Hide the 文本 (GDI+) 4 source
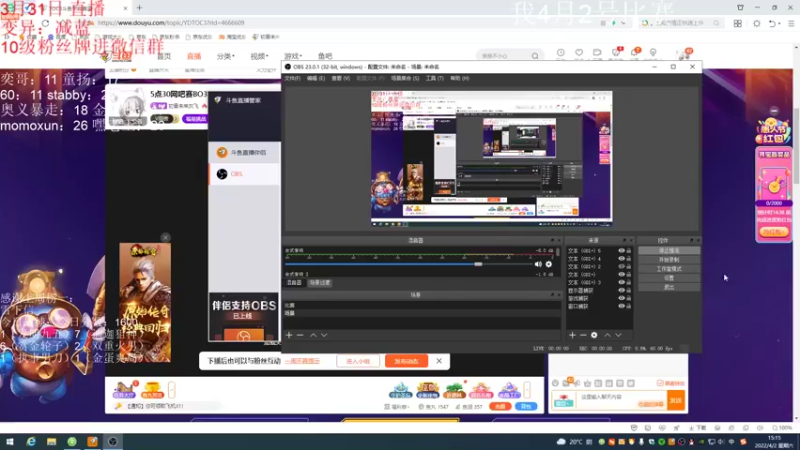Image resolution: width=800 pixels, height=450 pixels. tap(621, 259)
